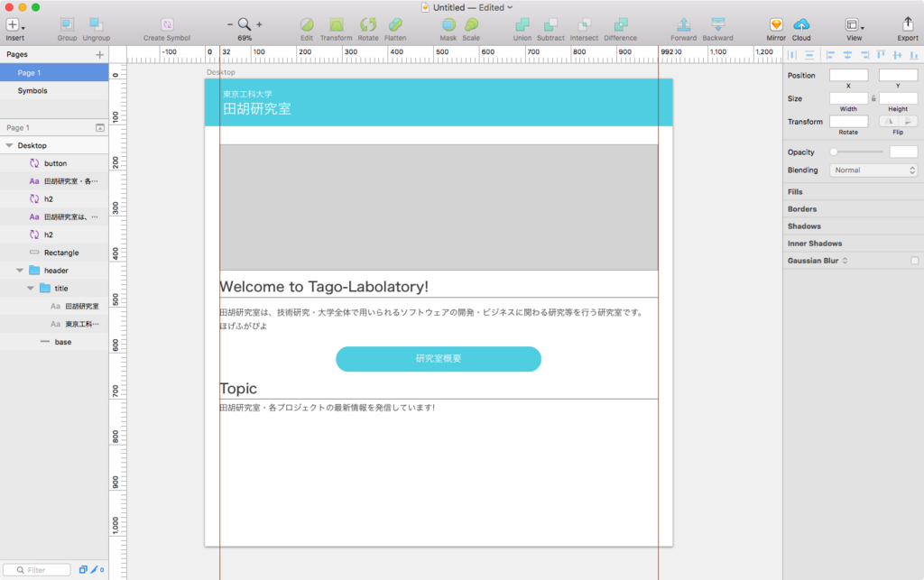Enable the Gaussian Blur checkbox
The image size is (924, 580).
[914, 261]
